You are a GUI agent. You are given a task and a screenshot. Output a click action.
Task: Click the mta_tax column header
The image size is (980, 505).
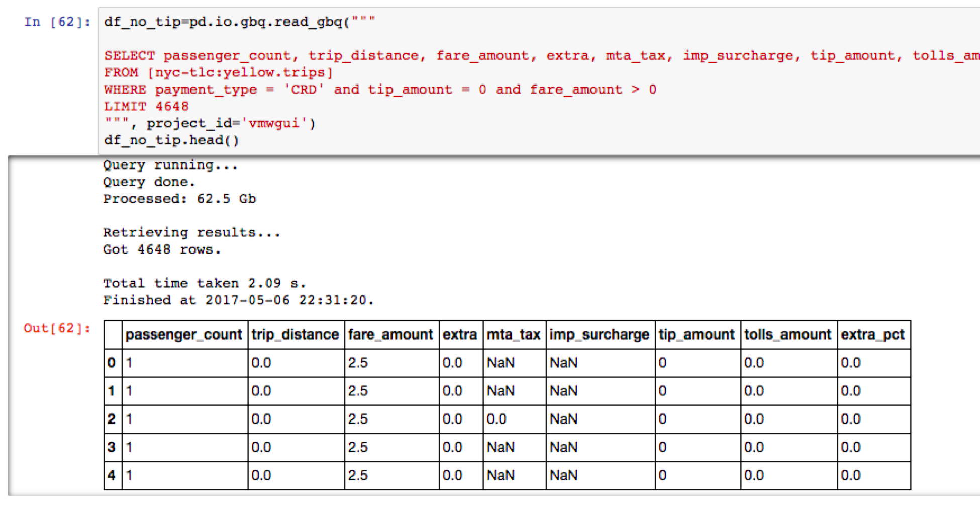pos(514,334)
